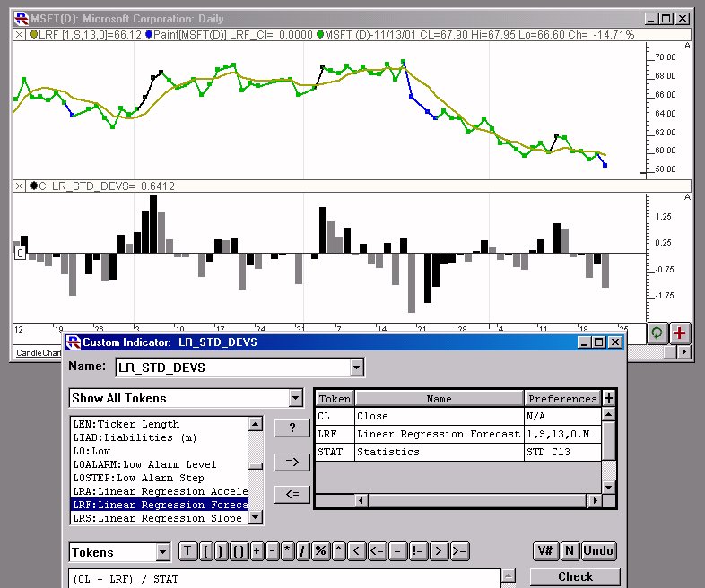Select LRS:Linear Regression Slope token
Screen dimensions: 705x588
click(x=160, y=518)
